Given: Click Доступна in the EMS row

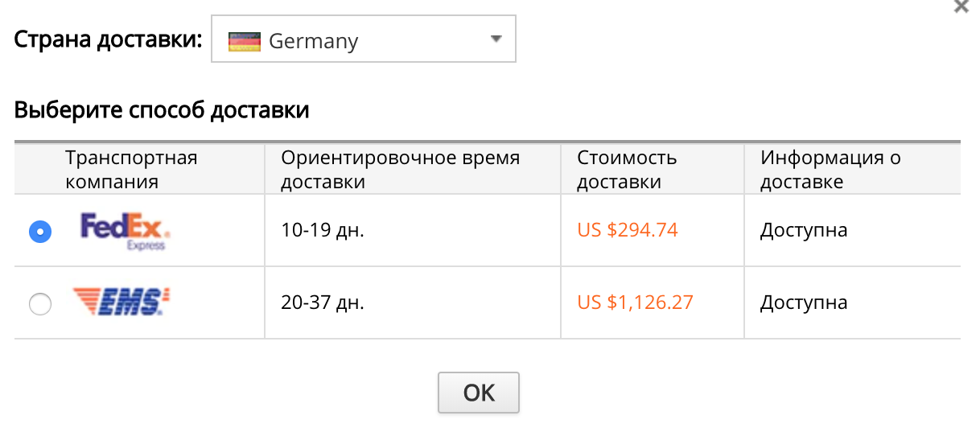Looking at the screenshot, I should tap(804, 303).
